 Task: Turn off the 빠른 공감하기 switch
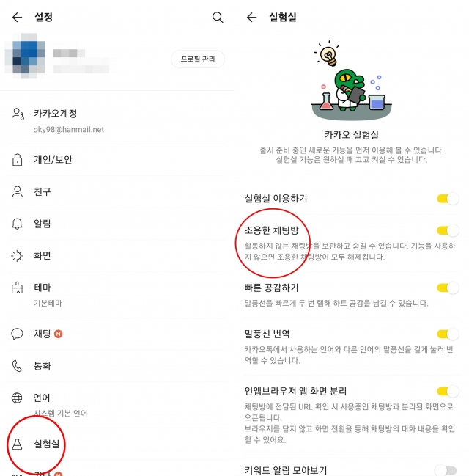coord(448,288)
